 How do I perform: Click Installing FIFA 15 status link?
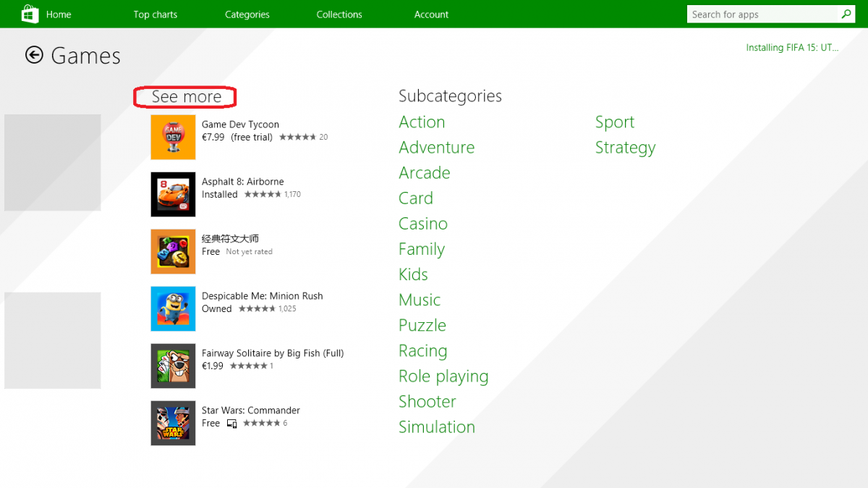click(792, 48)
